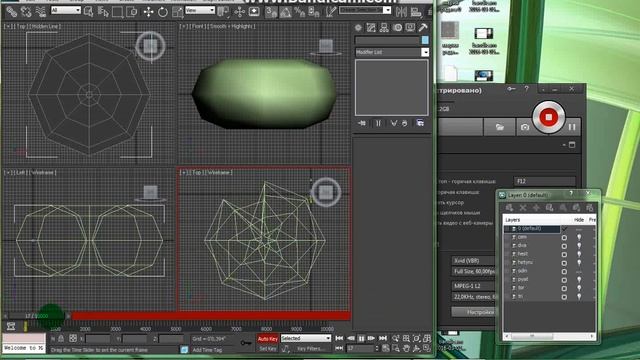
Task: Click the Layer dialog horizontal scrollbar
Action: click(x=549, y=336)
